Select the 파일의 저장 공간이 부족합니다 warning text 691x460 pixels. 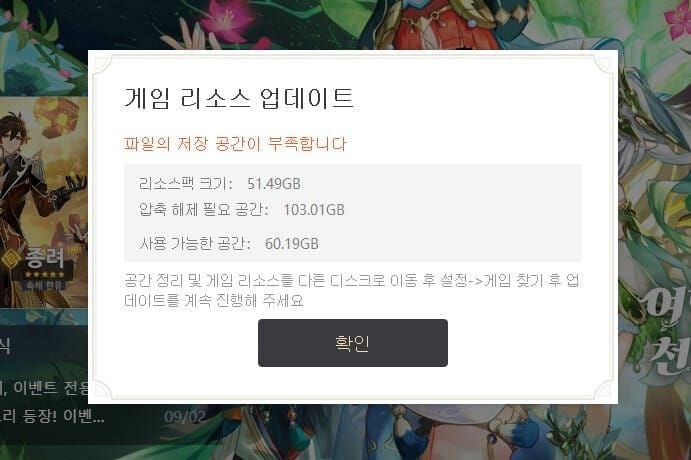235,144
